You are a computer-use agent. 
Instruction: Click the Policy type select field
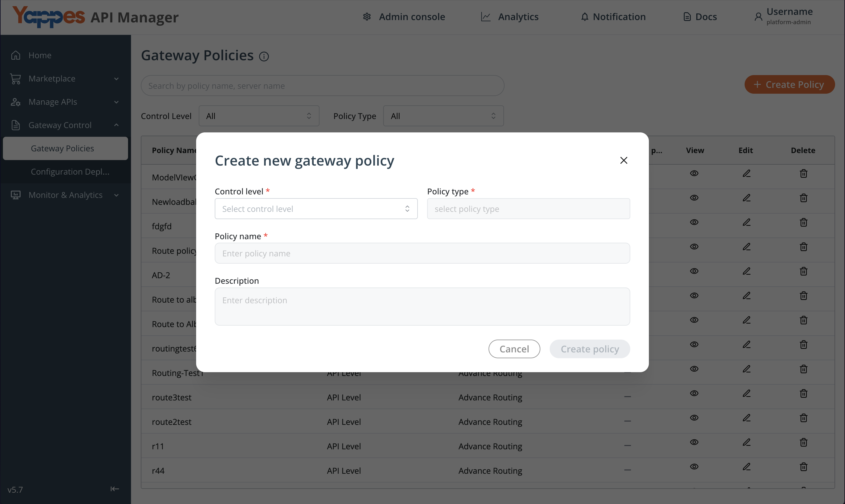[x=528, y=209]
